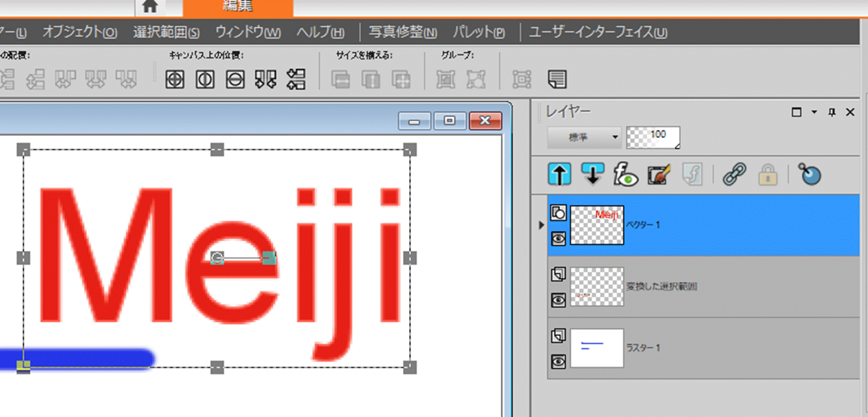Click the grayed layer styles icon
Viewport: 868px width, 417px height.
[692, 174]
